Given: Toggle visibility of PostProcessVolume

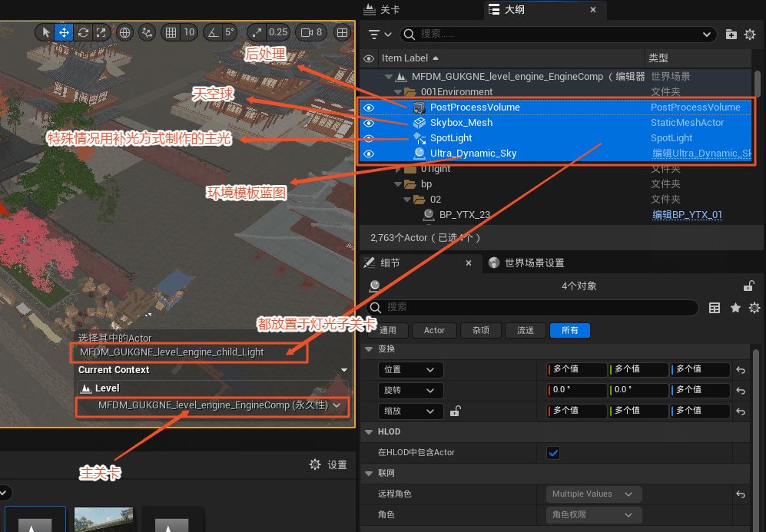Looking at the screenshot, I should click(x=369, y=107).
